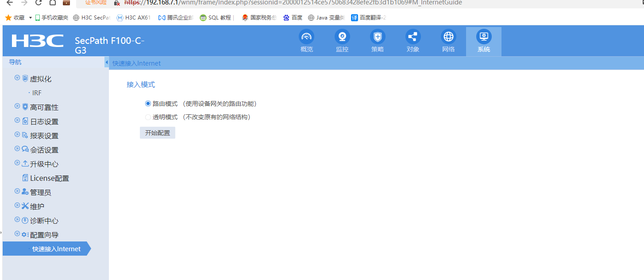Go to browser home page icon

point(53,2)
